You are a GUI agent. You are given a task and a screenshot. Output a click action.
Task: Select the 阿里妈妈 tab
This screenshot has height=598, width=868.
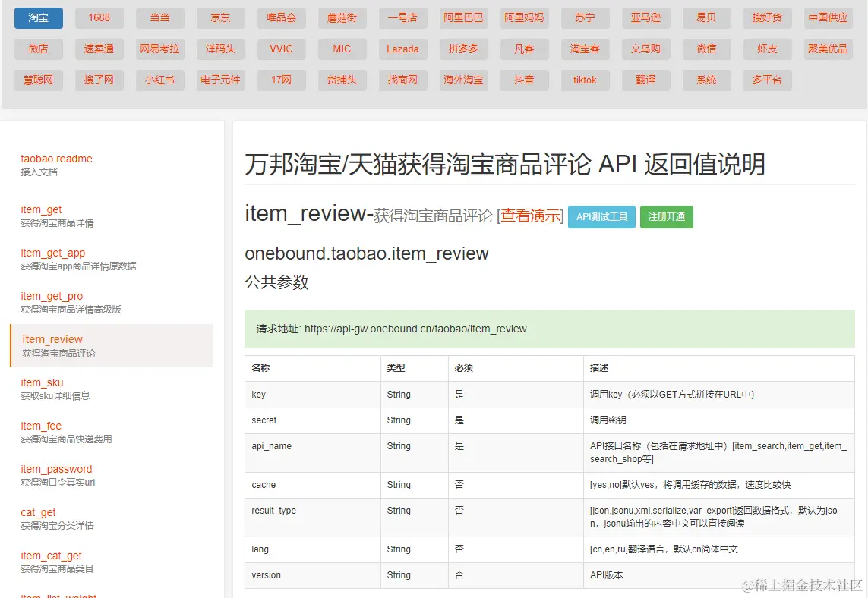tap(524, 17)
